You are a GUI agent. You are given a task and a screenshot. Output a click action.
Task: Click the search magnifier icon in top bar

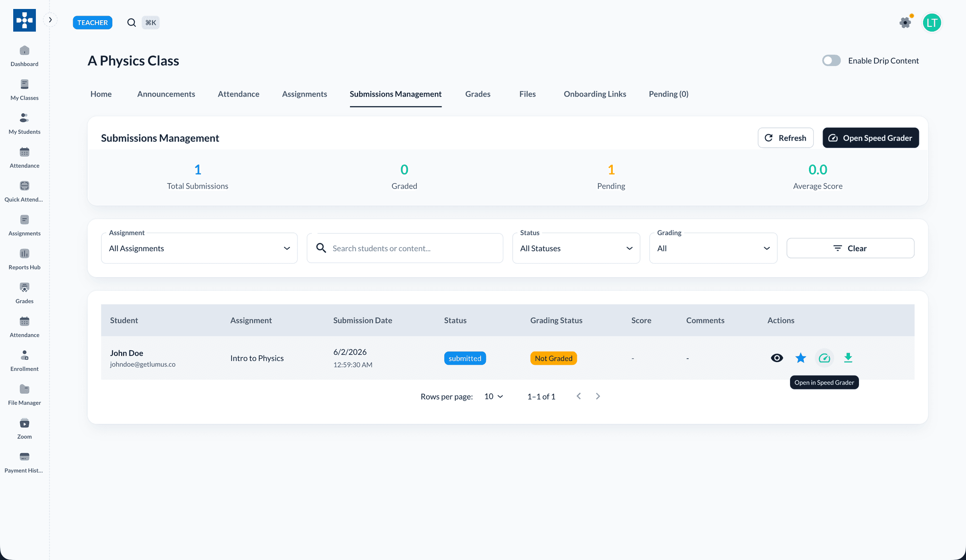coord(132,23)
